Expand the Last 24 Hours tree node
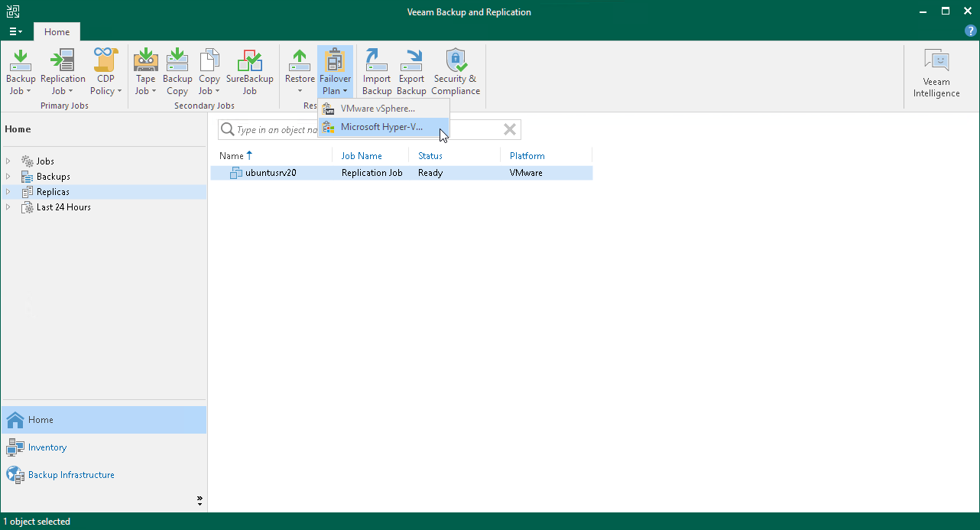Screen dimensions: 980x530 click(x=8, y=207)
